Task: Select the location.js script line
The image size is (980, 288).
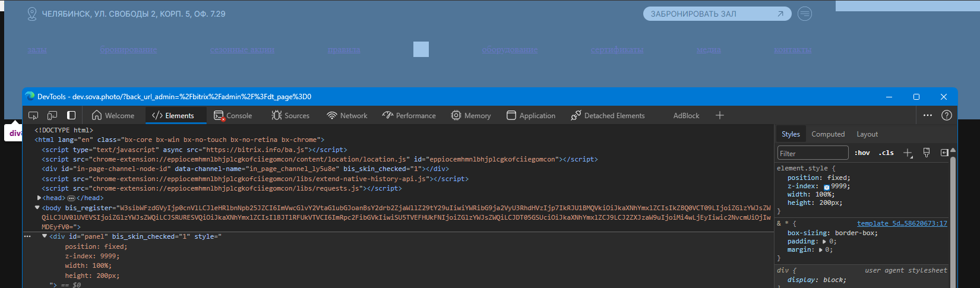Action: [x=320, y=159]
